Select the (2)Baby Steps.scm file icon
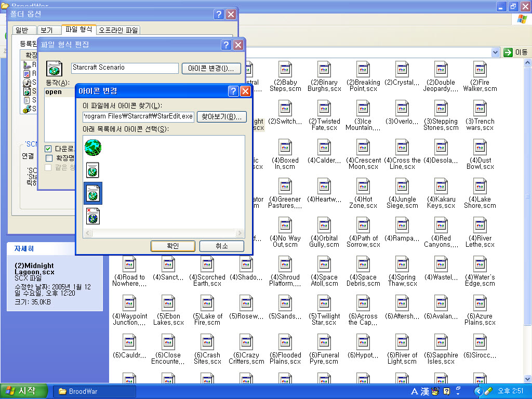Image resolution: width=532 pixels, height=399 pixels. pos(285,70)
